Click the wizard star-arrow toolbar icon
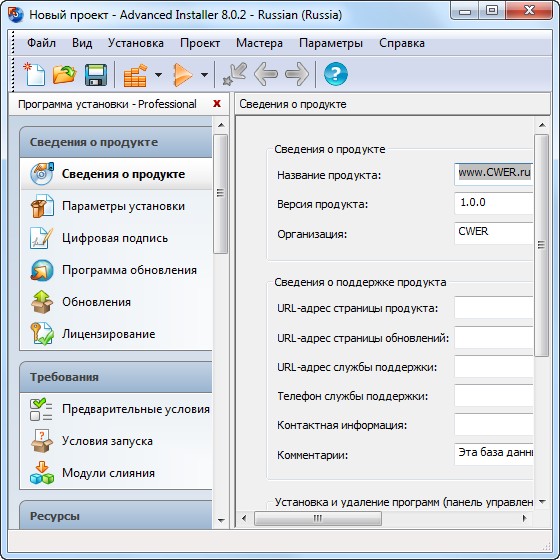The width and height of the screenshot is (560, 560). pyautogui.click(x=234, y=74)
